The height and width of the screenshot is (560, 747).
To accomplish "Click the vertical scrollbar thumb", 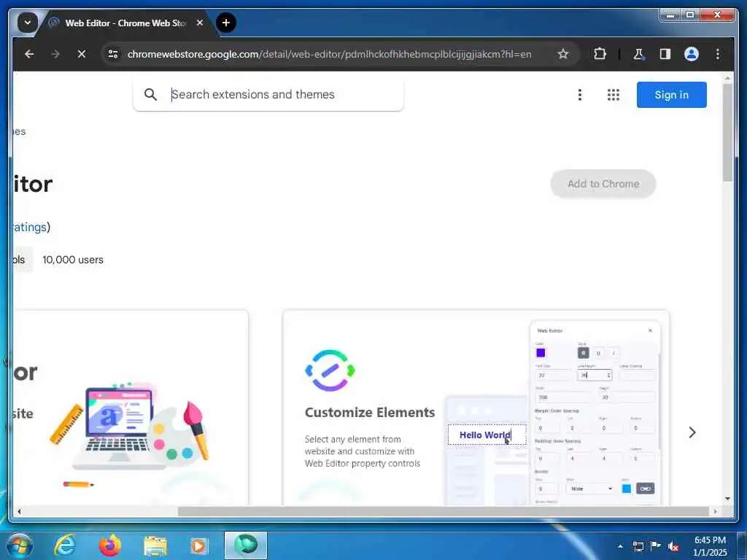I will tap(727, 133).
